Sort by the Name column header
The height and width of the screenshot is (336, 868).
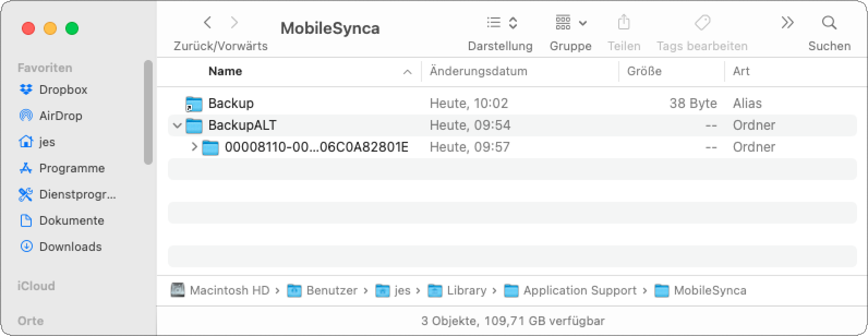pos(225,71)
